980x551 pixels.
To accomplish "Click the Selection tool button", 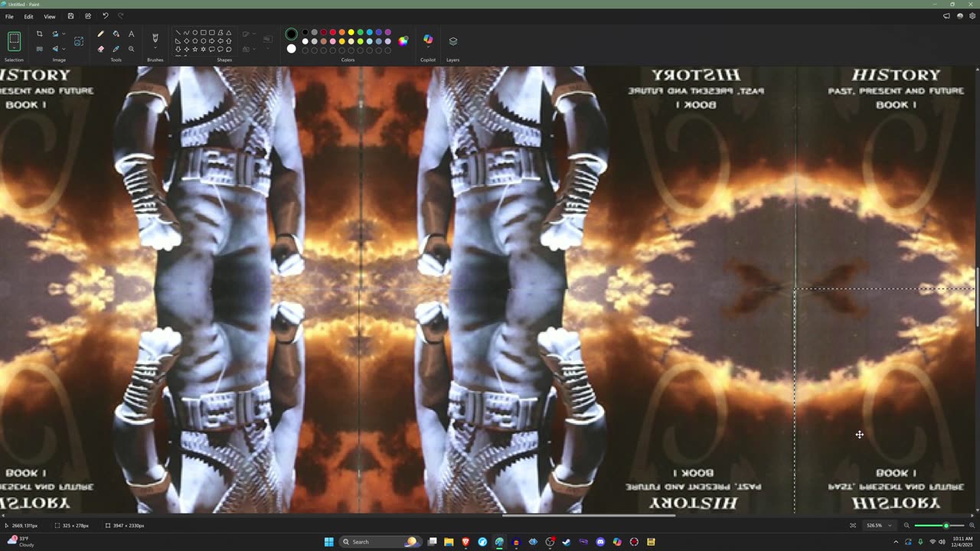I will click(14, 41).
